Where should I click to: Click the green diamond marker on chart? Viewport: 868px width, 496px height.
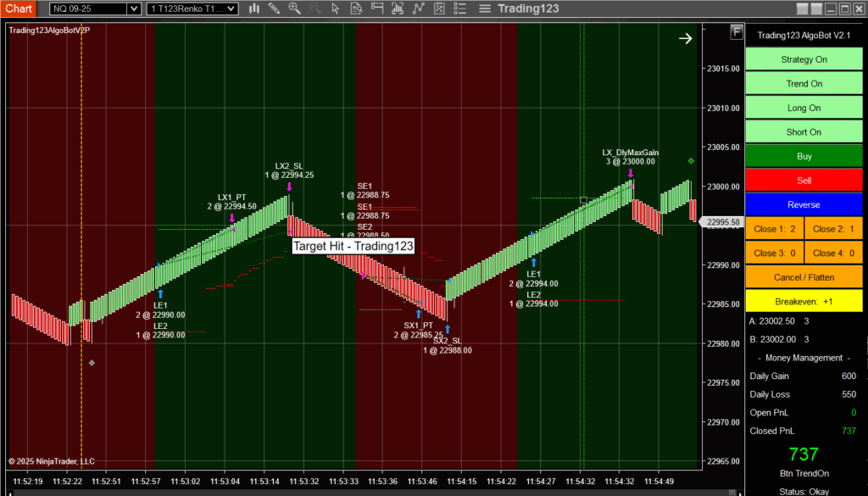[x=691, y=161]
